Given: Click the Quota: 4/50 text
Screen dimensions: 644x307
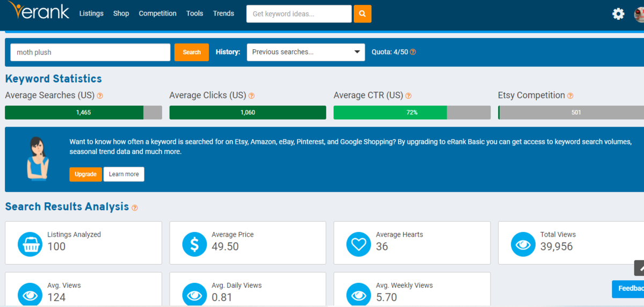Looking at the screenshot, I should pos(390,52).
